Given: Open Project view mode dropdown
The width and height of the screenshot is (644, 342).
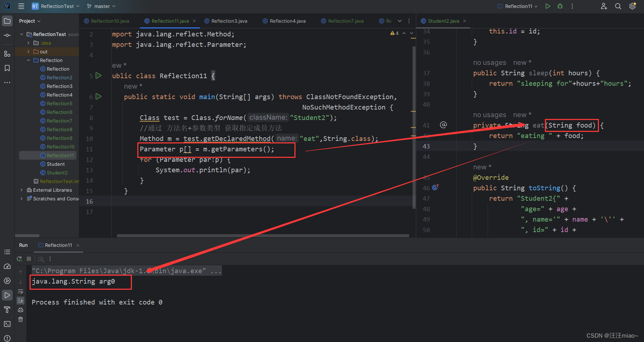Looking at the screenshot, I should pyautogui.click(x=30, y=21).
